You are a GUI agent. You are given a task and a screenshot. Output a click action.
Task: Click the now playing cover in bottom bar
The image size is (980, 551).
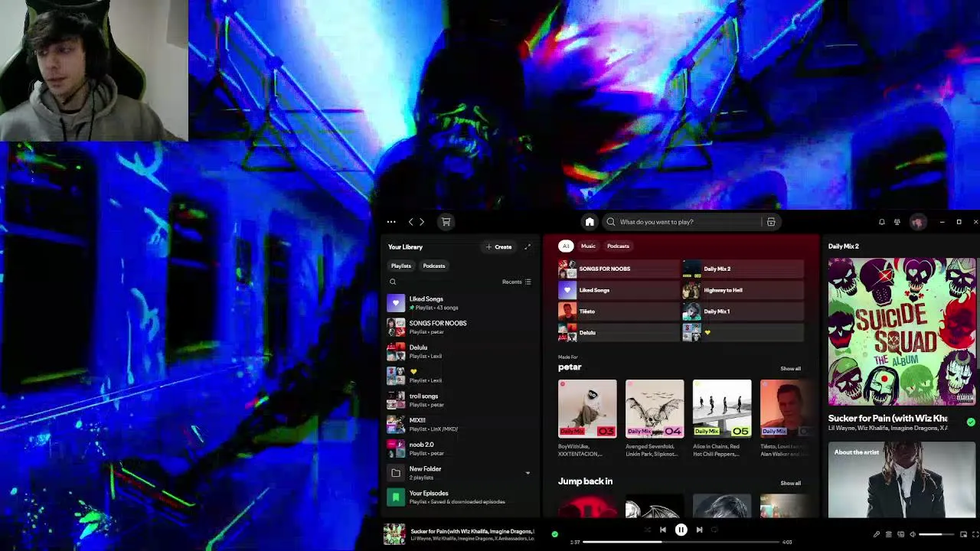pos(394,534)
